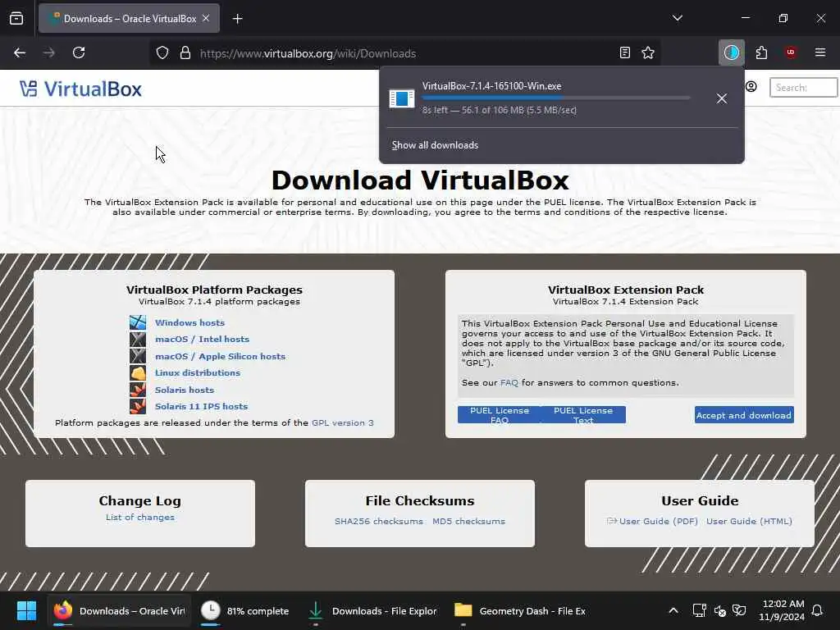The image size is (840, 630).
Task: Close the Downloads – Oracle VirtualBox tab
Action: click(x=206, y=18)
